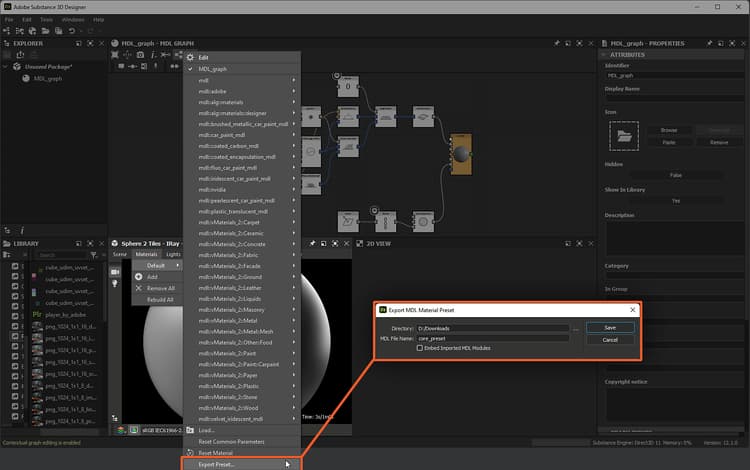Click the icon preview folder image in Properties

(624, 136)
